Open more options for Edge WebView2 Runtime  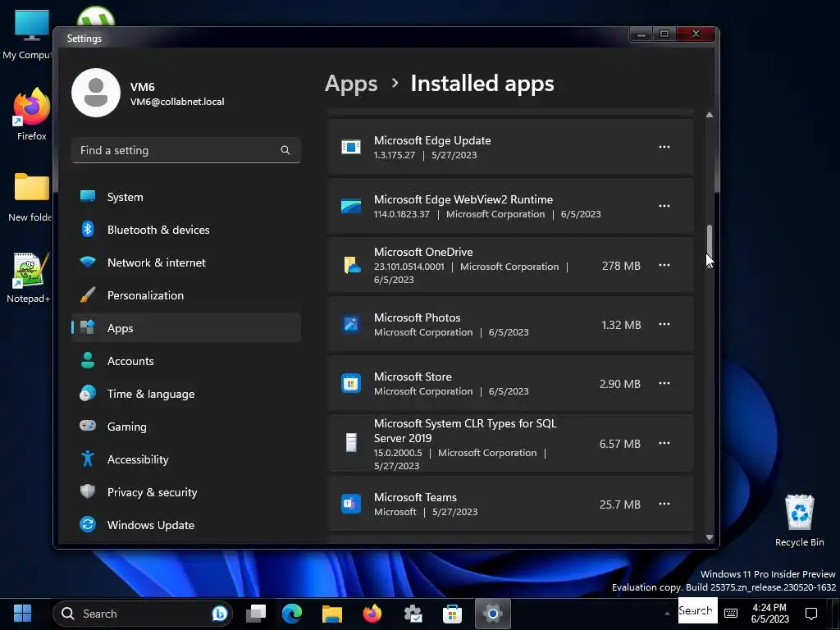(x=664, y=206)
